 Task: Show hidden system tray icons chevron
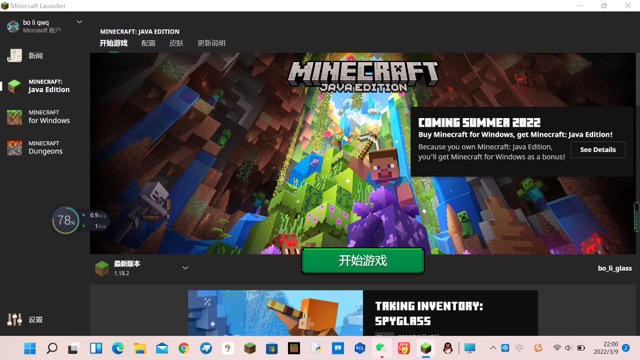[493, 348]
